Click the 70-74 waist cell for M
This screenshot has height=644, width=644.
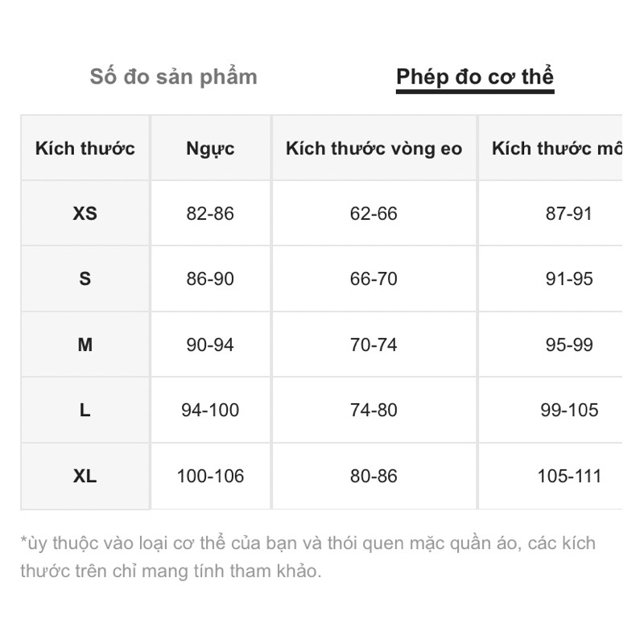(x=374, y=345)
